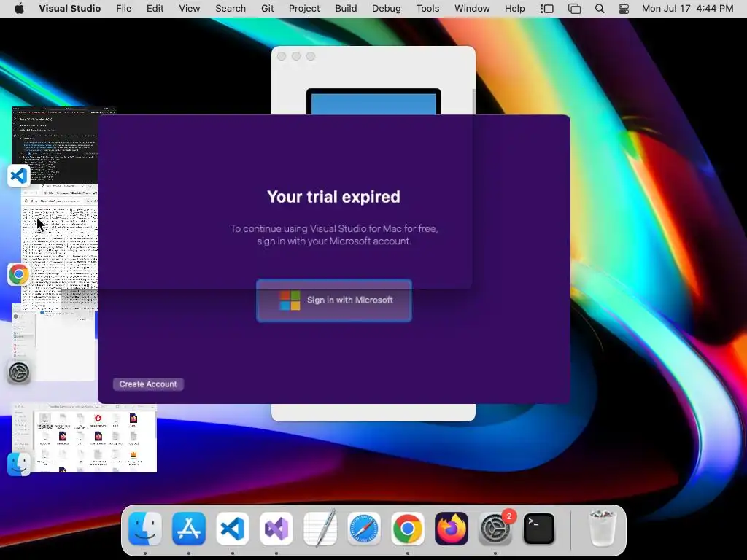Click Finder app icon in Stage Manager
Screen dimensions: 747x560
coord(19,464)
